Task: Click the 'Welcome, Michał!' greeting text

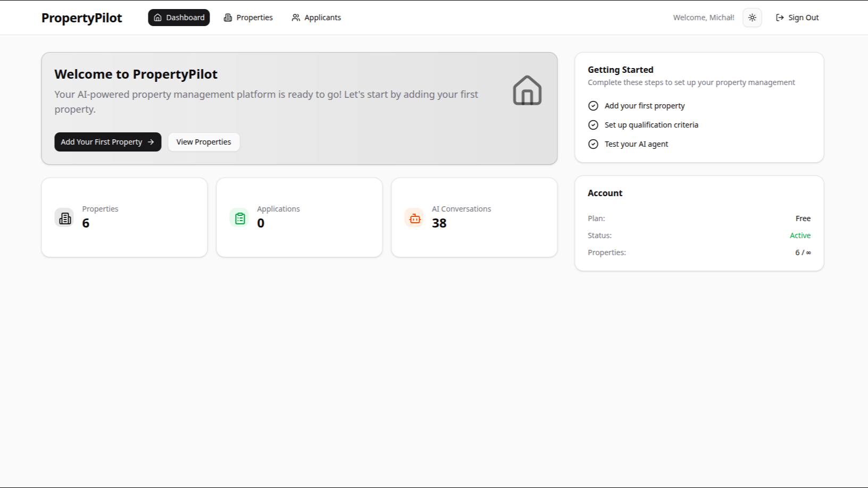Action: click(703, 17)
